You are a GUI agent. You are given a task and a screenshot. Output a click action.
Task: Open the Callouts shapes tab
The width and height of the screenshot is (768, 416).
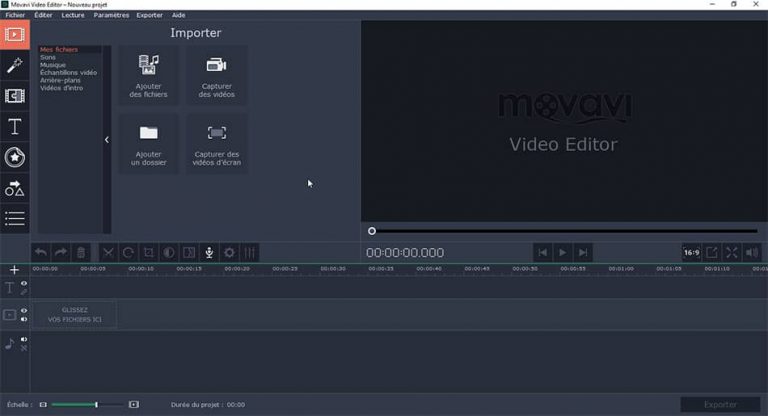15,188
